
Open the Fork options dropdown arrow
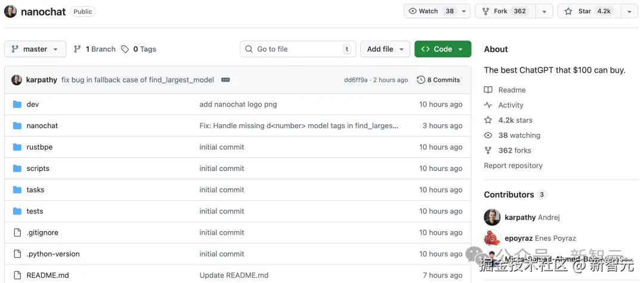544,11
